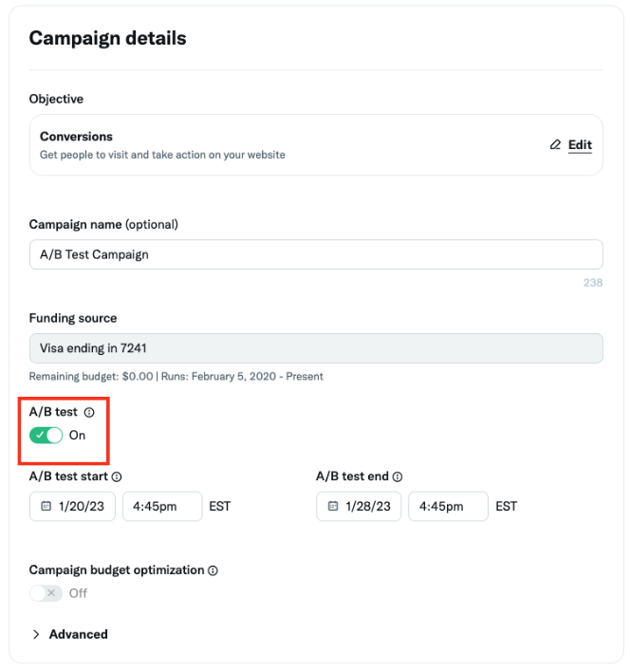Viewport: 630px width, 672px height.
Task: Click the Objective label
Action: (x=56, y=99)
